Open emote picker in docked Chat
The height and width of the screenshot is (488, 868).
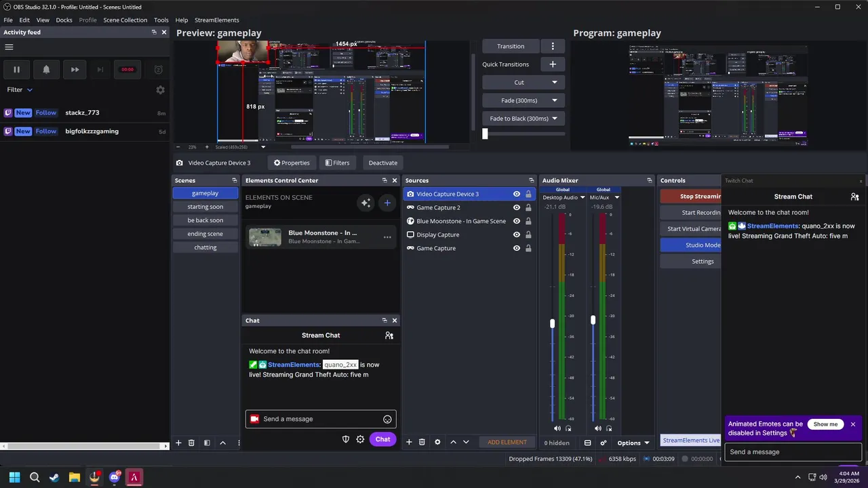tap(387, 419)
